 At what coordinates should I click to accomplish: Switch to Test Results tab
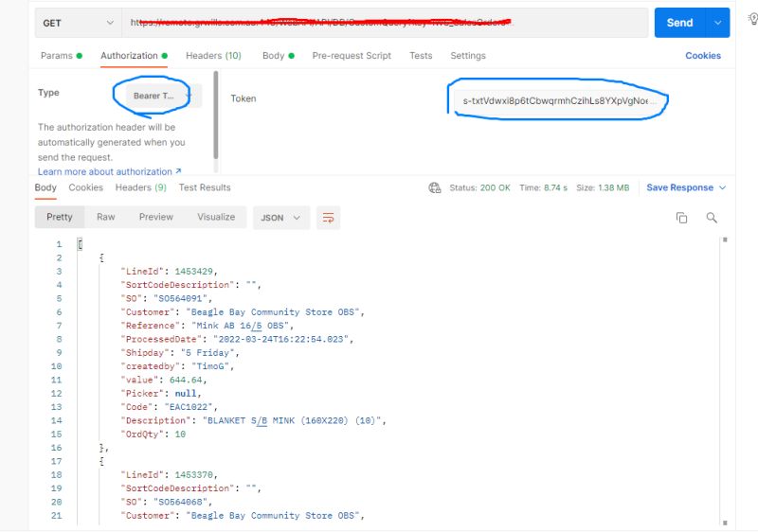click(205, 187)
